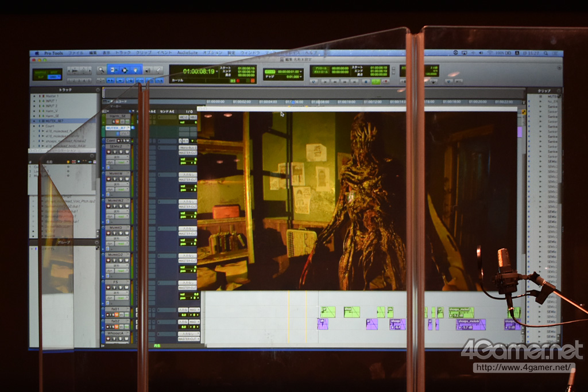Toggle the Post-roll (ポストロール) button
Viewport: 588px width, 392px height.
tap(321, 72)
